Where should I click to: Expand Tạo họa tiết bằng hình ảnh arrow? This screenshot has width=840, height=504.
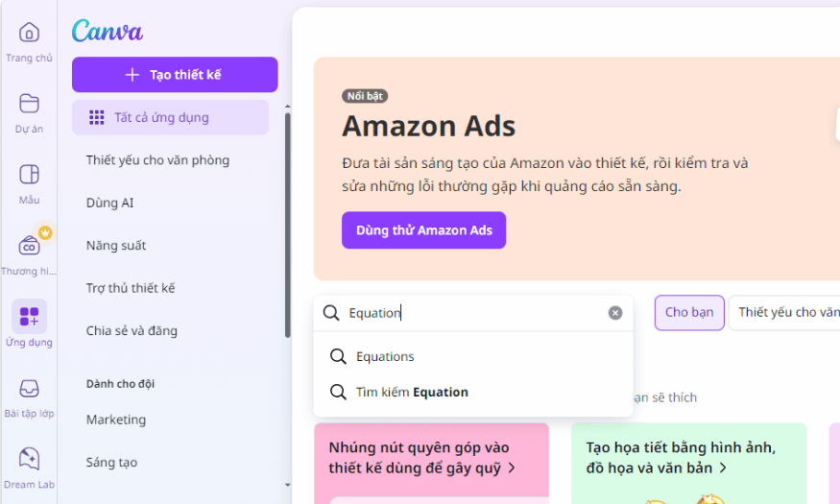pos(723,468)
